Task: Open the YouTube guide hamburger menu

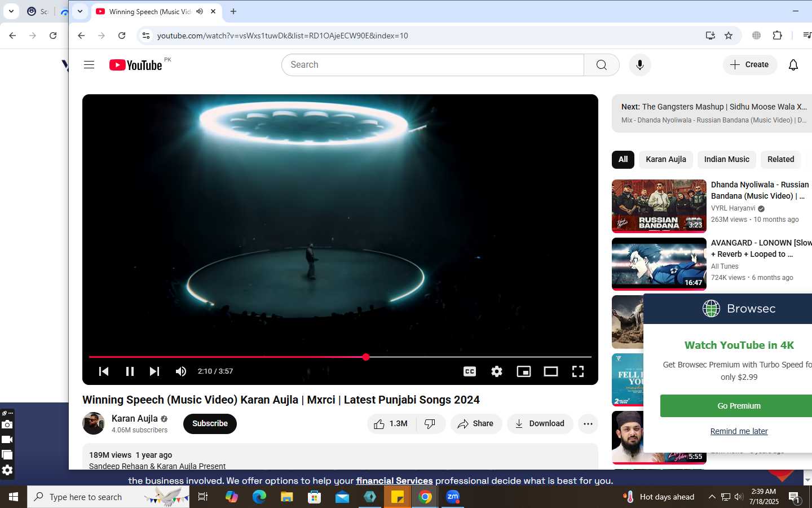Action: click(x=89, y=65)
